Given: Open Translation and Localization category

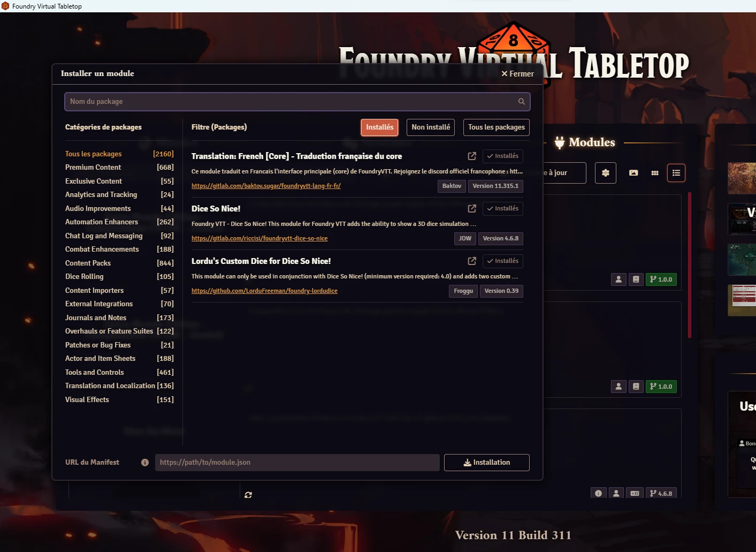Looking at the screenshot, I should pyautogui.click(x=110, y=386).
